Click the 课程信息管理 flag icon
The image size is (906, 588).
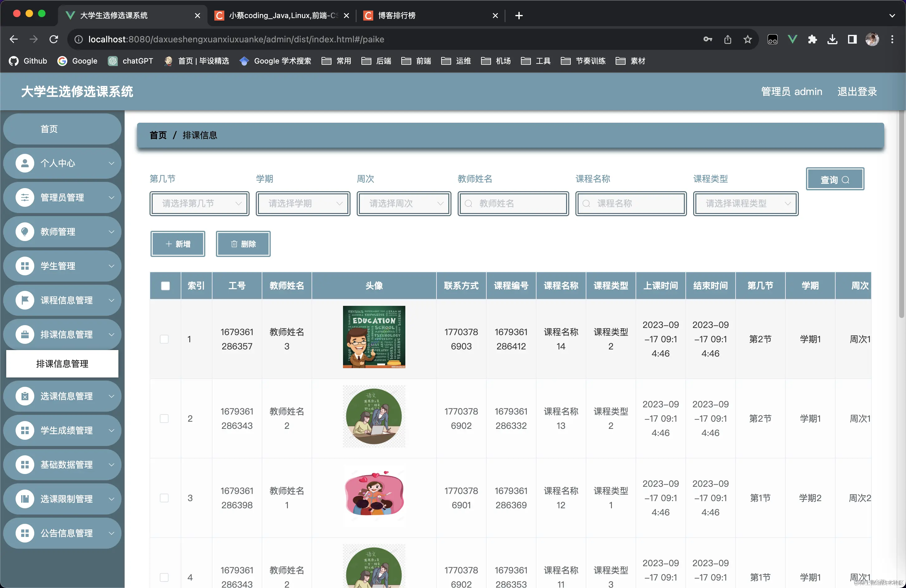(x=24, y=300)
